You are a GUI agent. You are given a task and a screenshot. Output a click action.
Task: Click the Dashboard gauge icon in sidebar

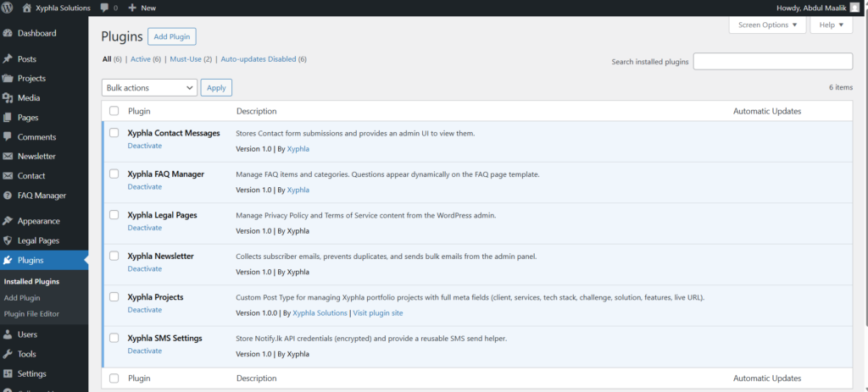pos(8,34)
